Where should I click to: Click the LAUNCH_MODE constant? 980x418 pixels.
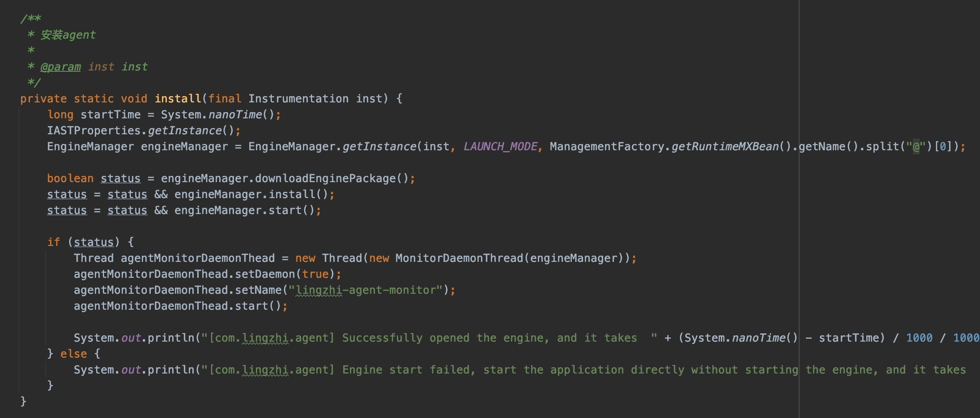pyautogui.click(x=500, y=146)
